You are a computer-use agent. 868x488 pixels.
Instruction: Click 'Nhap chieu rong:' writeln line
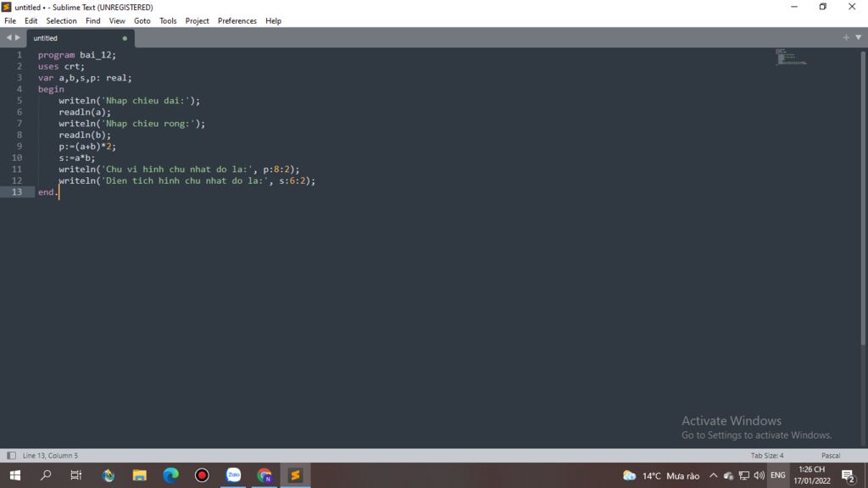(131, 124)
